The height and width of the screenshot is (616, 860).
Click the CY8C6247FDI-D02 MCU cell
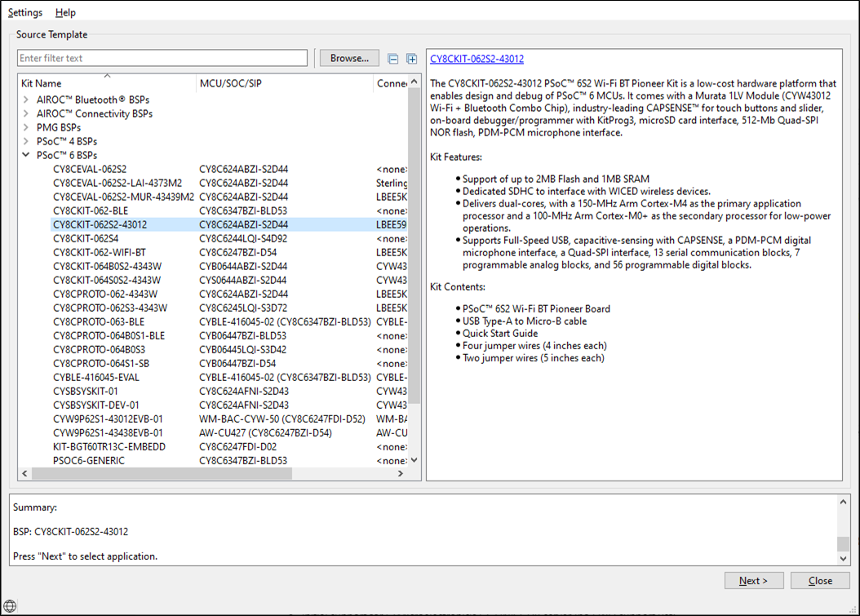point(238,447)
